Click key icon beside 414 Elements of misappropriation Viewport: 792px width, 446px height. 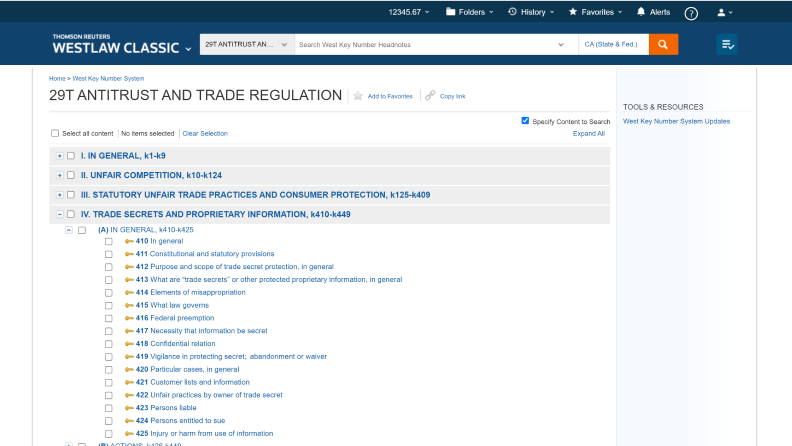pos(129,292)
